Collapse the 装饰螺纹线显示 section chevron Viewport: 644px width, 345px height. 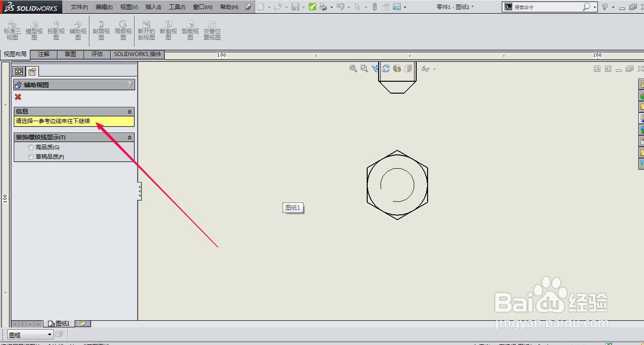tap(129, 137)
